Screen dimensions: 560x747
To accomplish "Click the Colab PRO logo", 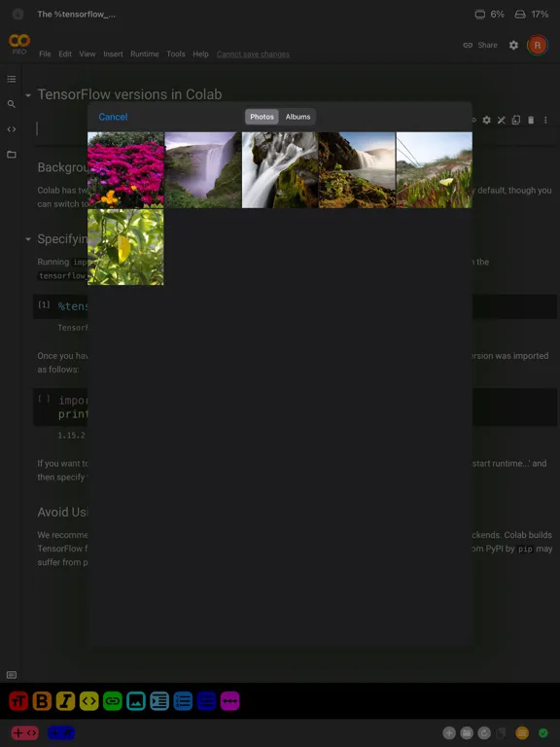I will (x=19, y=45).
